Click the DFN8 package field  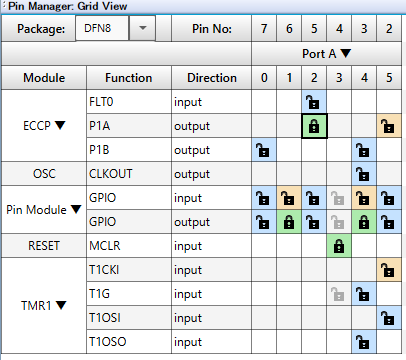(102, 28)
